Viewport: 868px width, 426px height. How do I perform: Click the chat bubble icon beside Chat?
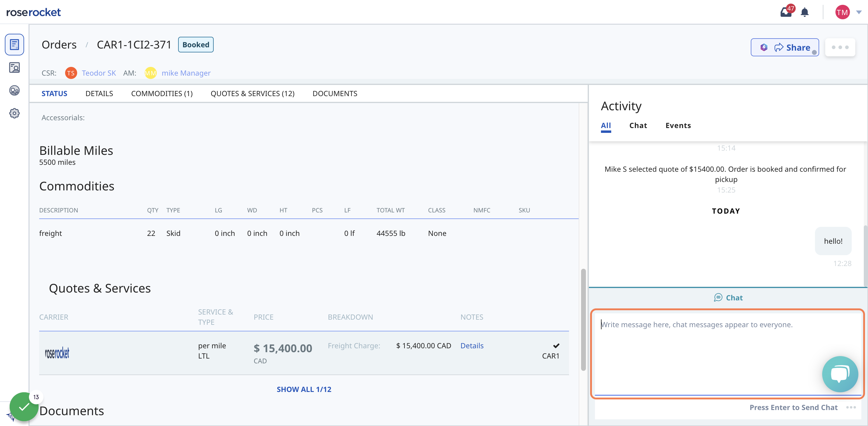(718, 298)
